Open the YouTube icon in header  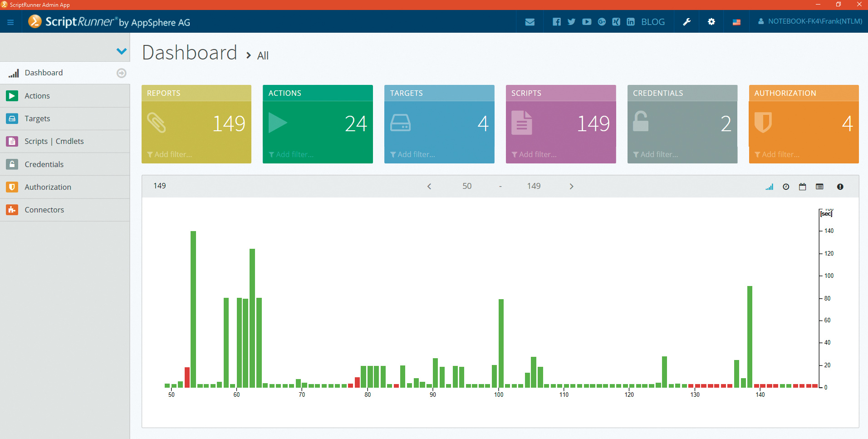click(587, 22)
